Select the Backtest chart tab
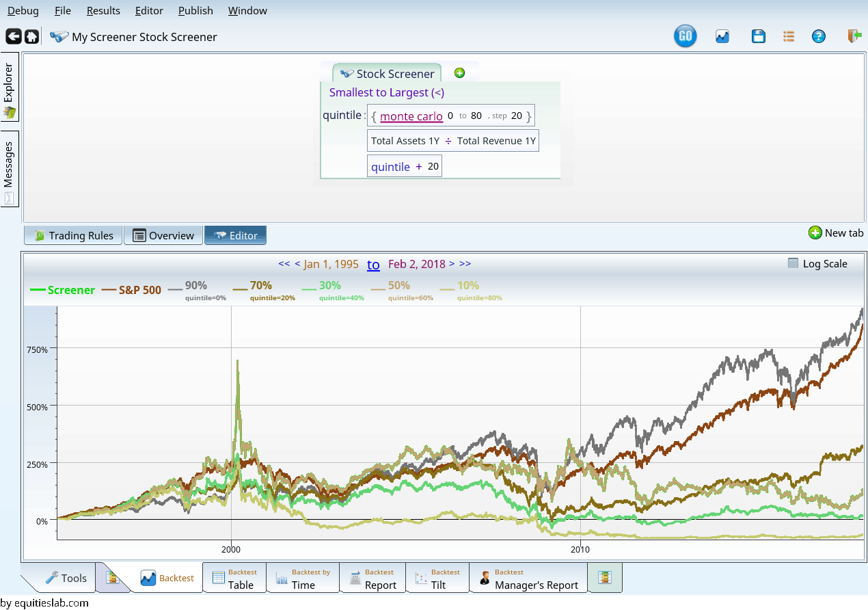Viewport: 868px width, 610px height. tap(167, 579)
